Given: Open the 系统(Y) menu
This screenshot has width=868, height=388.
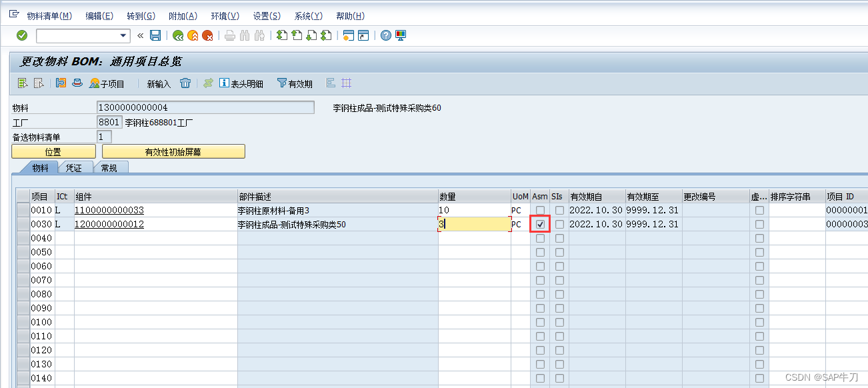Looking at the screenshot, I should click(x=308, y=16).
